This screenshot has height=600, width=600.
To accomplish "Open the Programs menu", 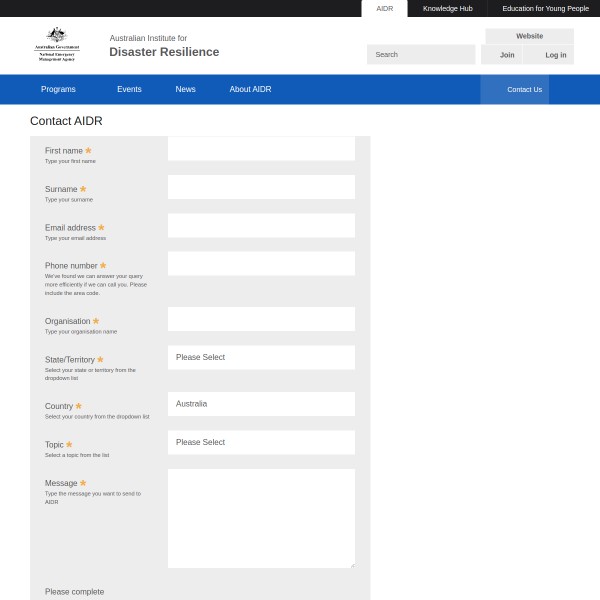I will click(x=58, y=89).
